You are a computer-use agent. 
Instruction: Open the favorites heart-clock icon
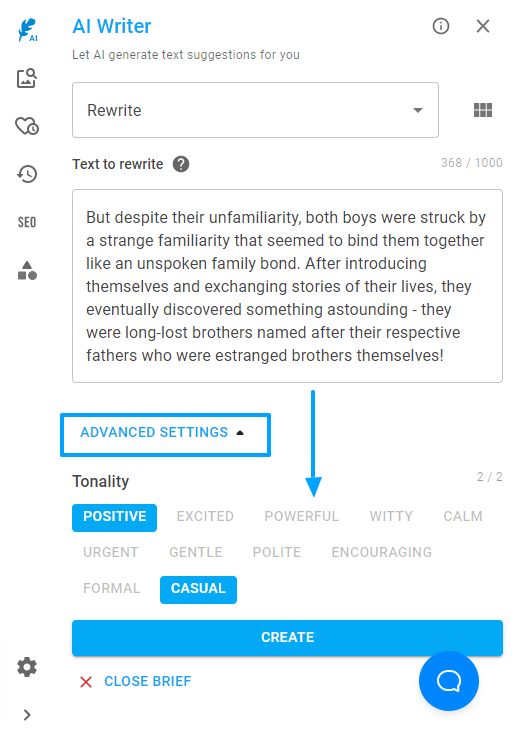click(27, 126)
